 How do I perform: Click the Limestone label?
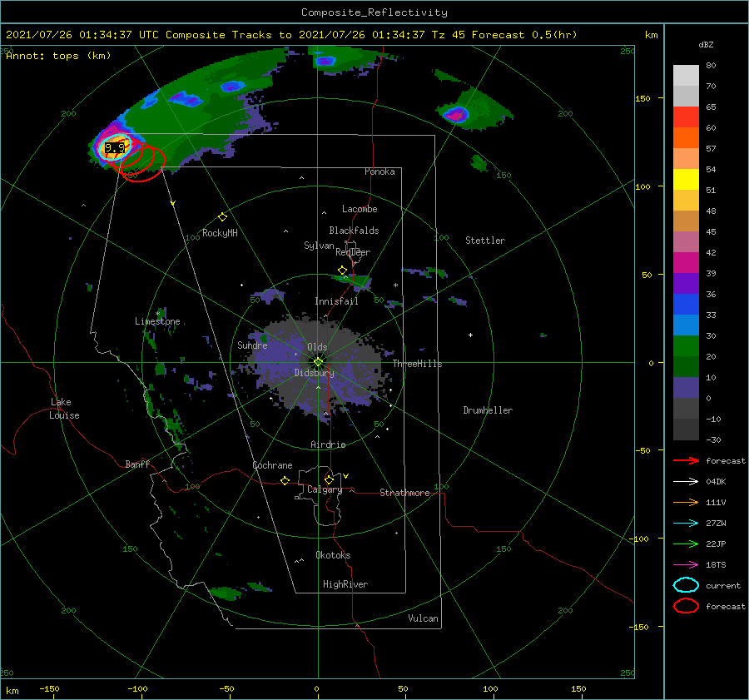[157, 321]
